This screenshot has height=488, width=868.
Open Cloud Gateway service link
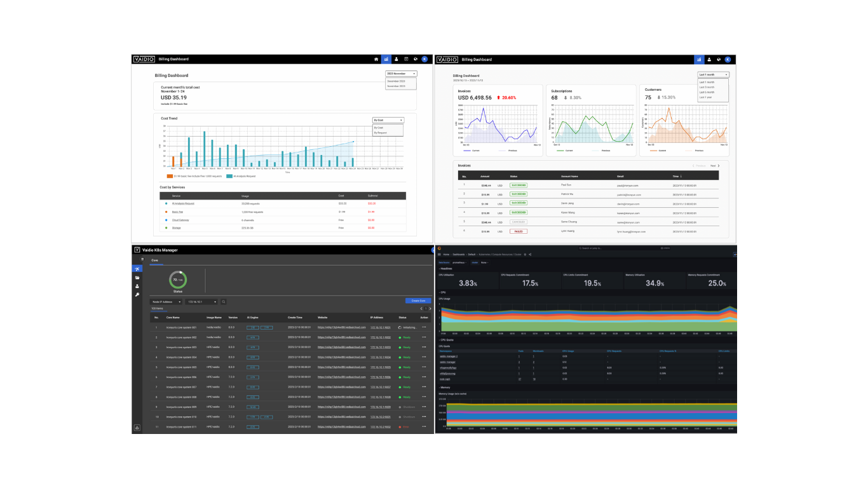click(180, 220)
